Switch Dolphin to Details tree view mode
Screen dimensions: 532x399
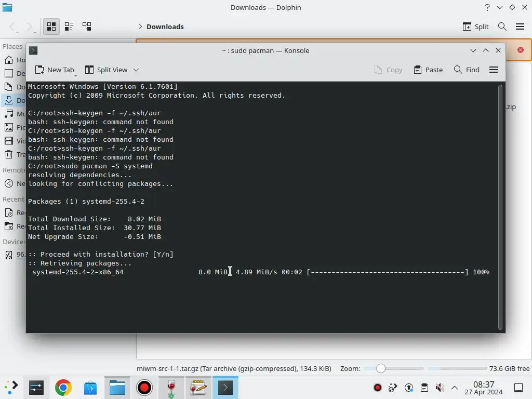[x=87, y=26]
